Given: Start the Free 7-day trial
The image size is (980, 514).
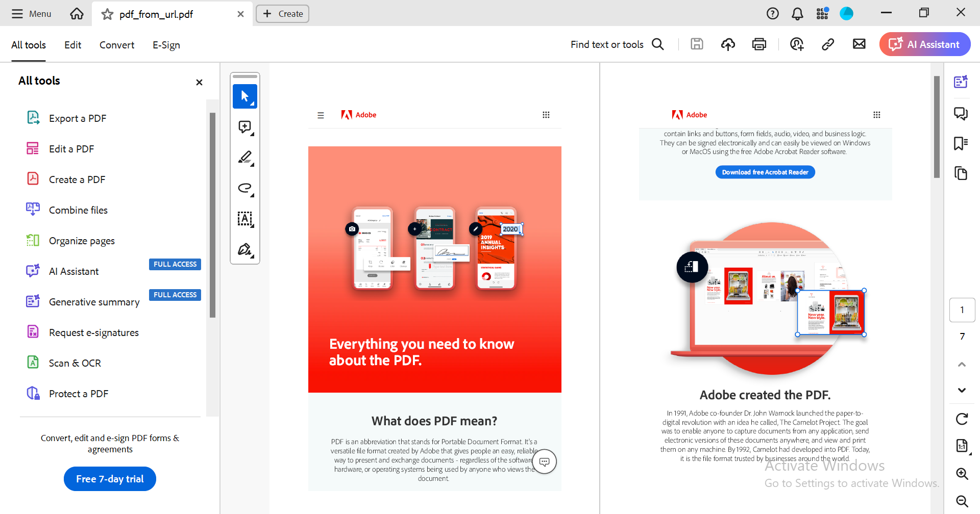Looking at the screenshot, I should pyautogui.click(x=110, y=479).
